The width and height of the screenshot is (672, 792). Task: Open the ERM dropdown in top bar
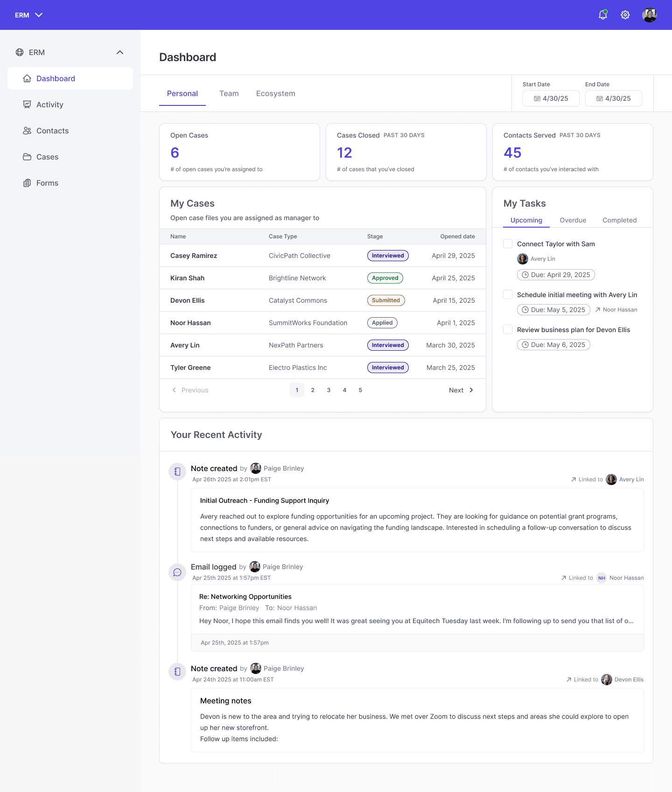[28, 15]
